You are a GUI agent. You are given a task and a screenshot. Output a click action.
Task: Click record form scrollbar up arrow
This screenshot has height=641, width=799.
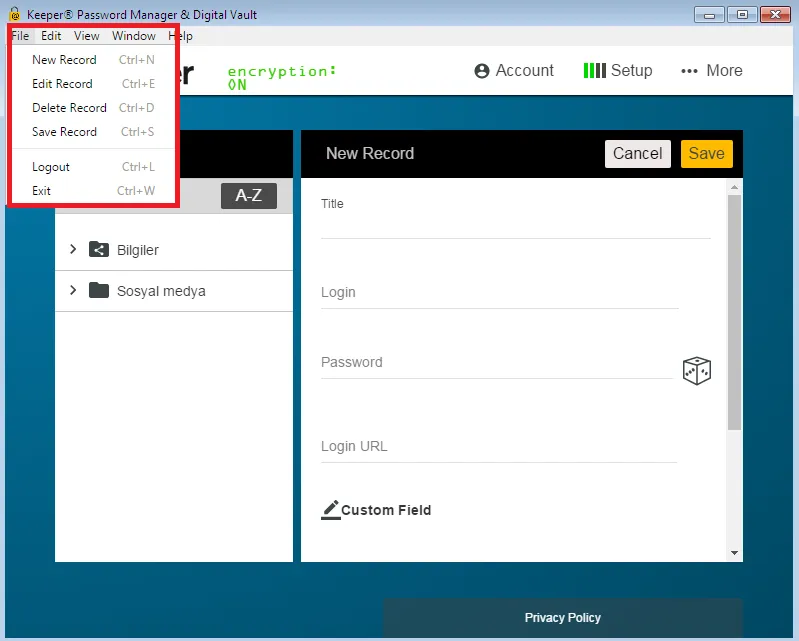[x=734, y=187]
